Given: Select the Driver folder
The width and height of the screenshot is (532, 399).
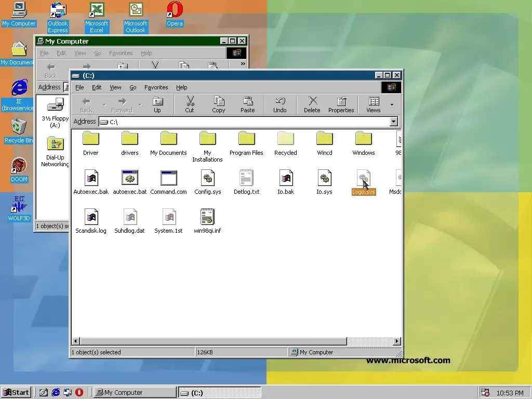Looking at the screenshot, I should tap(90, 143).
